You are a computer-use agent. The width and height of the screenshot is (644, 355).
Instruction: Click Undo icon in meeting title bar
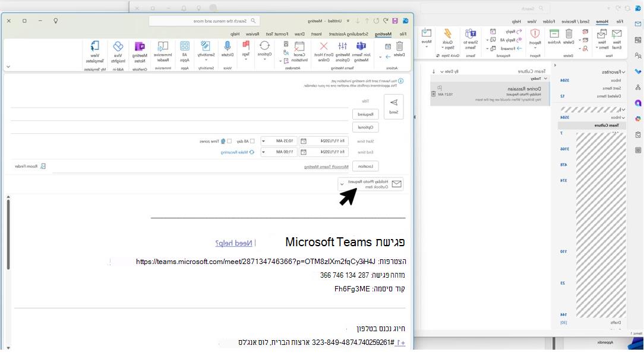(x=385, y=21)
